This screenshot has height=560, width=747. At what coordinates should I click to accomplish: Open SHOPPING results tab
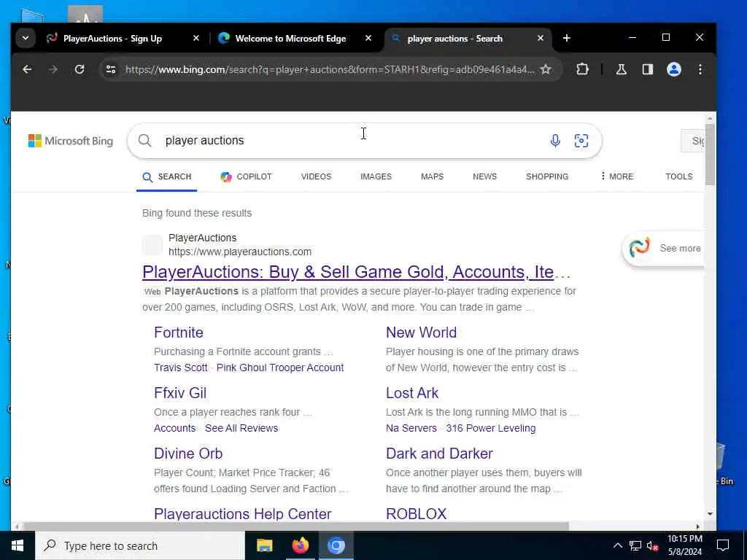click(547, 176)
